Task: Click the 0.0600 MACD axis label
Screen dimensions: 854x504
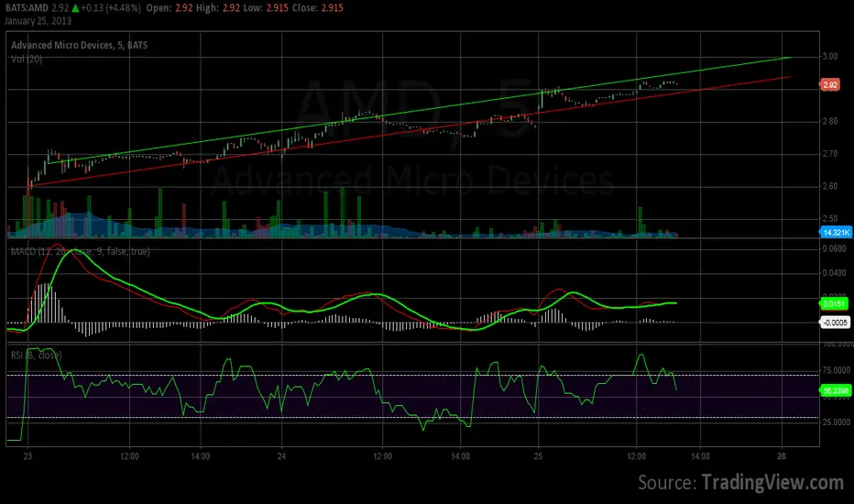Action: (x=835, y=248)
